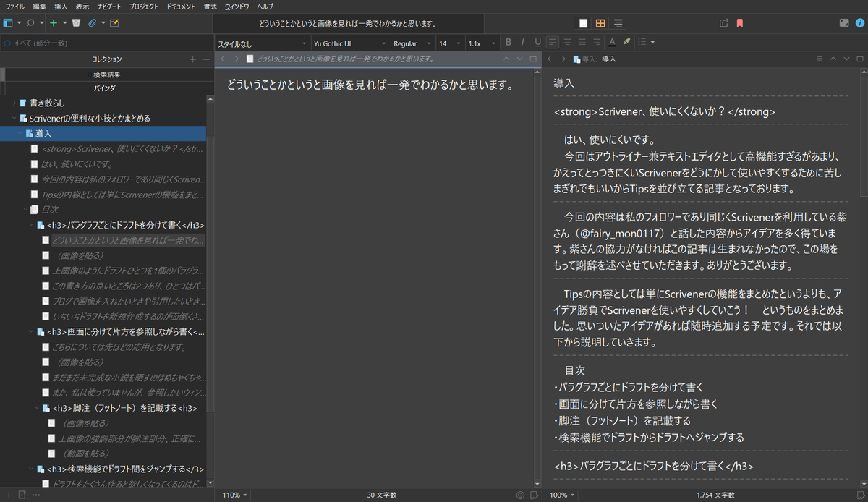Screen dimensions: 868x502
Task: Open left editor zoom 110% dropdown
Action: (234, 495)
